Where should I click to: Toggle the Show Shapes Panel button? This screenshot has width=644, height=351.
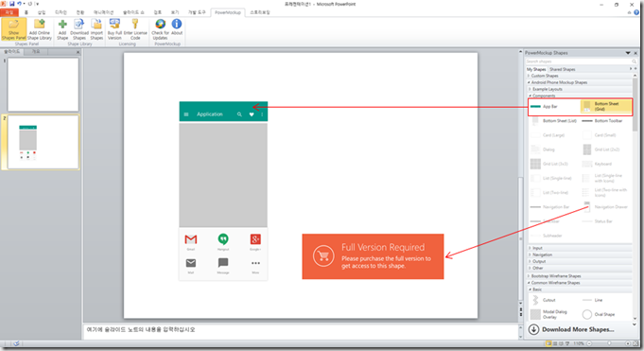click(x=13, y=29)
